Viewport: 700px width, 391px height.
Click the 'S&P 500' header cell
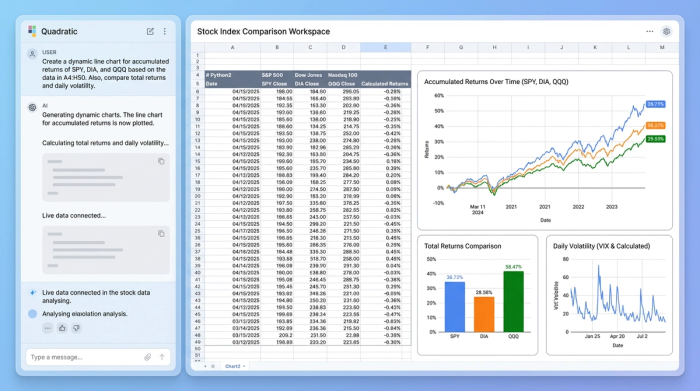coord(277,75)
